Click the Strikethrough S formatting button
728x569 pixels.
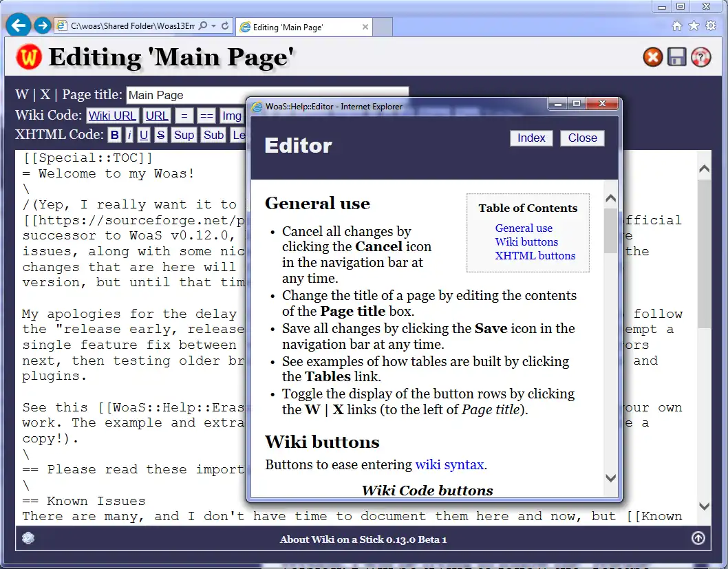coord(160,135)
